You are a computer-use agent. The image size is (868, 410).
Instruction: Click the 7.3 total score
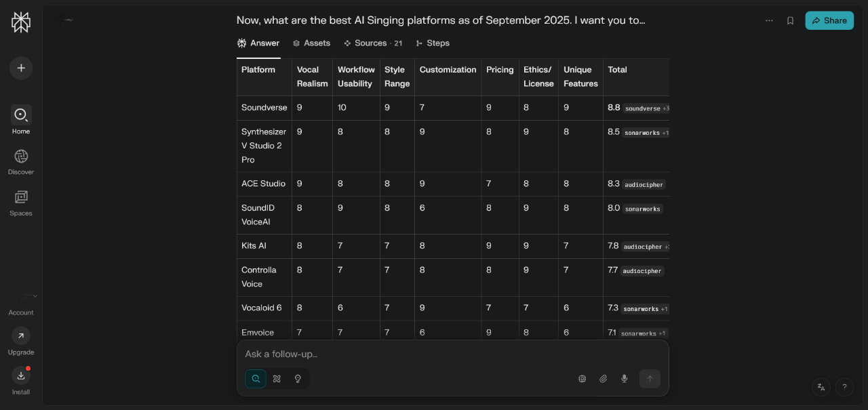[613, 308]
